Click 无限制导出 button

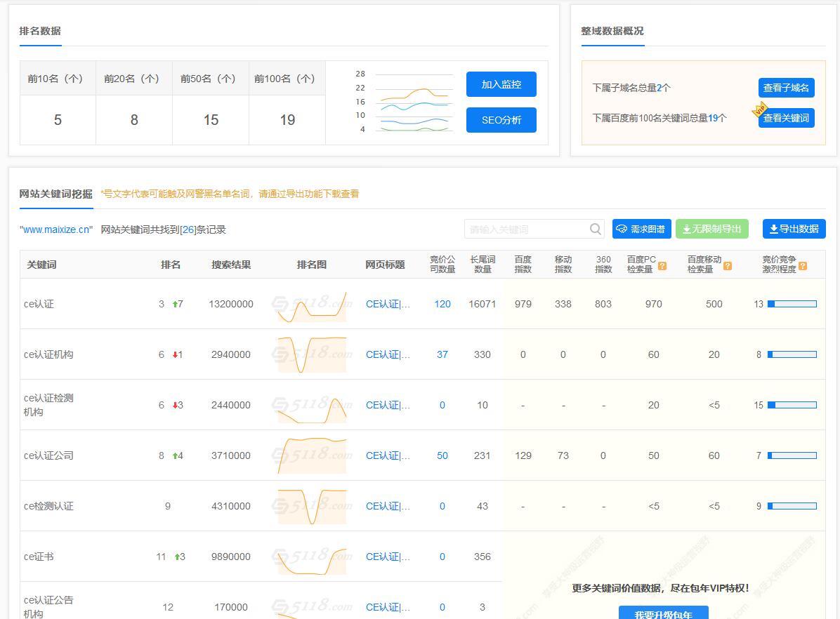pos(711,229)
